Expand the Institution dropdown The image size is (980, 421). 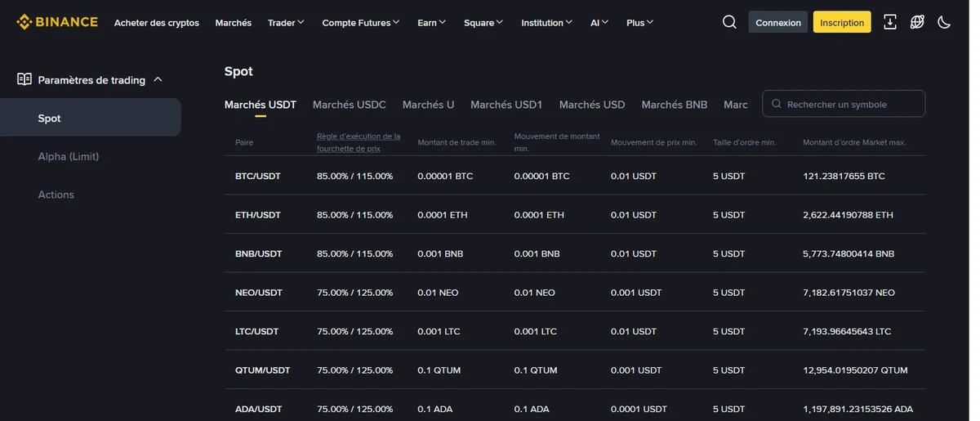(547, 22)
